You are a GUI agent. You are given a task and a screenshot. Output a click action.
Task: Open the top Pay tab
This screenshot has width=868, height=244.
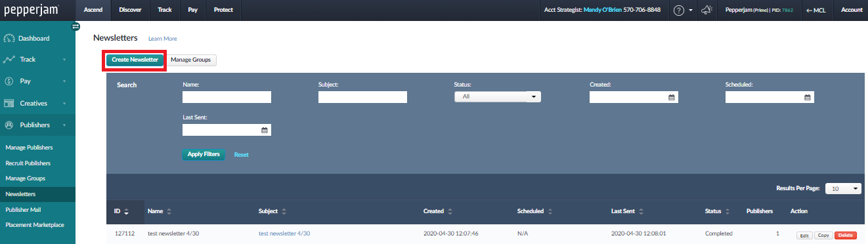[192, 10]
